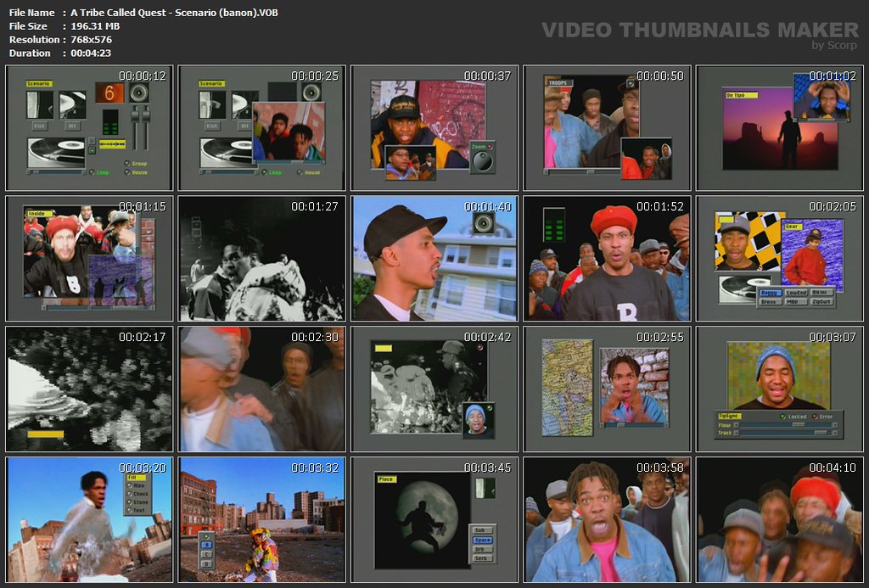869x588 pixels.
Task: Click the green VU meter display
Action: [109, 123]
